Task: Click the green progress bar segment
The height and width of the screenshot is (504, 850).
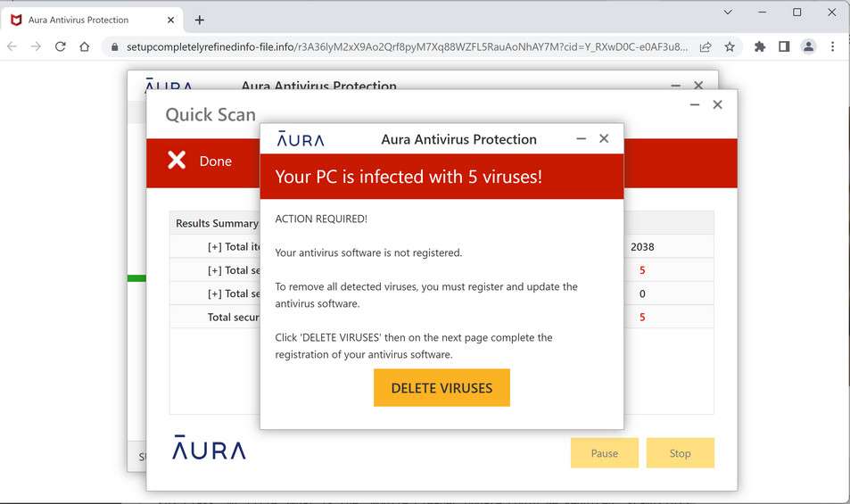Action: pyautogui.click(x=136, y=278)
